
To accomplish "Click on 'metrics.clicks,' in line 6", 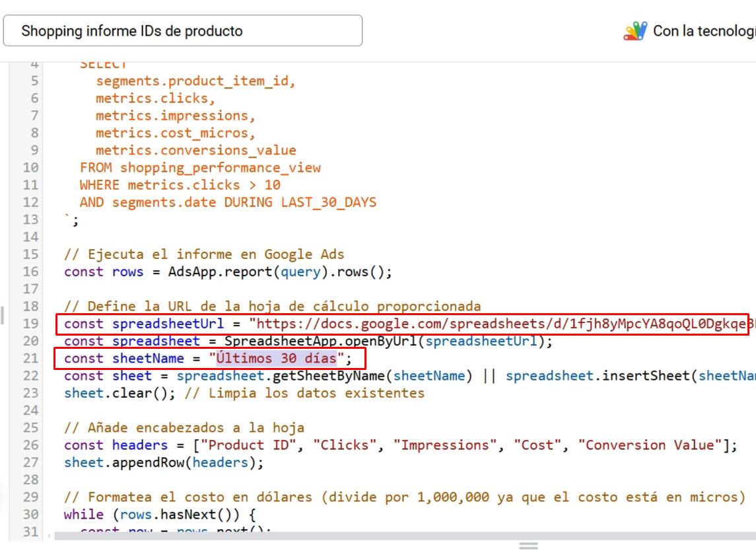I will (155, 98).
